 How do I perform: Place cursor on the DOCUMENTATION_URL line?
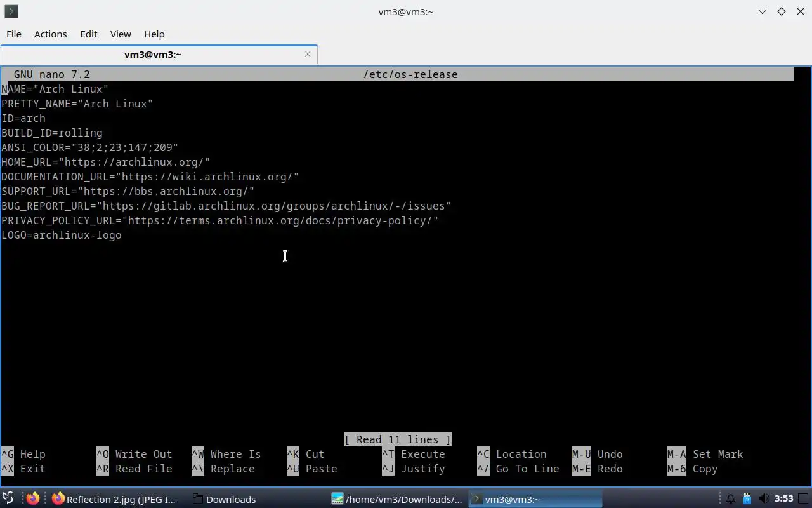click(150, 177)
